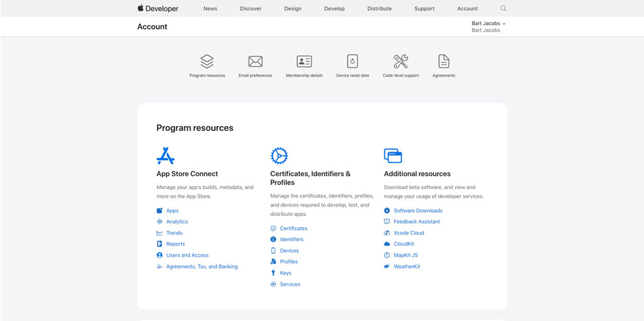Click the signature icon beside Agreements, Tax, and Banking
Image resolution: width=644 pixels, height=321 pixels.
pos(159,266)
